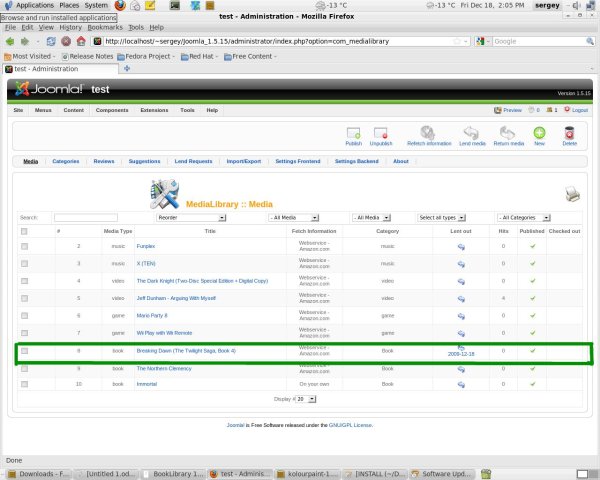
Task: Check the checkbox for Breaking Dawn row
Action: (x=24, y=351)
